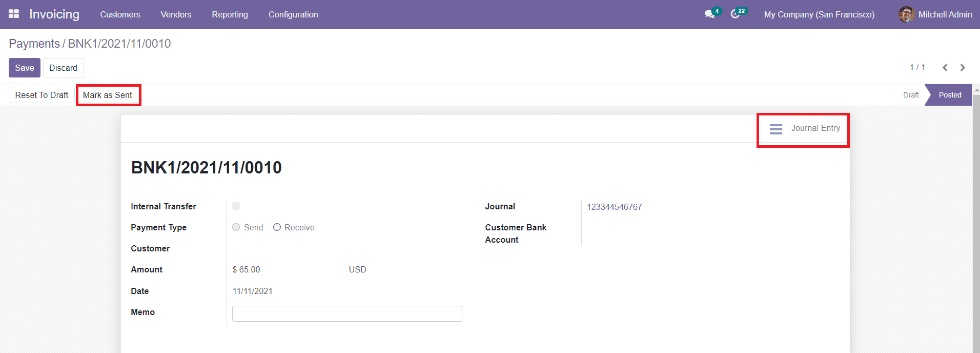This screenshot has height=353, width=980.
Task: Open journal link 123344546767
Action: point(614,207)
